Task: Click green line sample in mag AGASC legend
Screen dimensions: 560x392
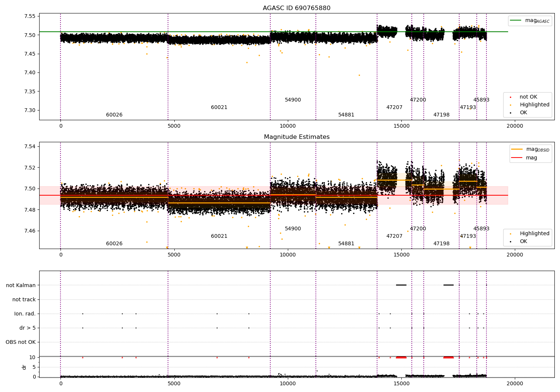Action: [516, 21]
